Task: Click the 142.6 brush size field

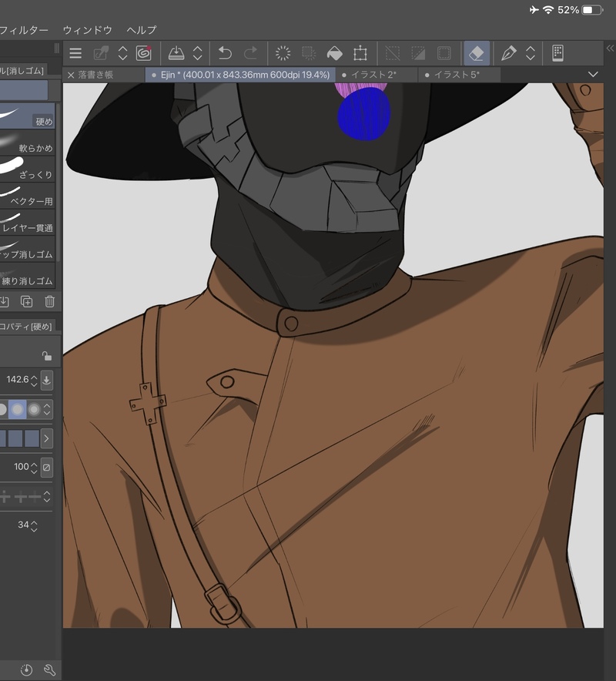Action: coord(17,379)
